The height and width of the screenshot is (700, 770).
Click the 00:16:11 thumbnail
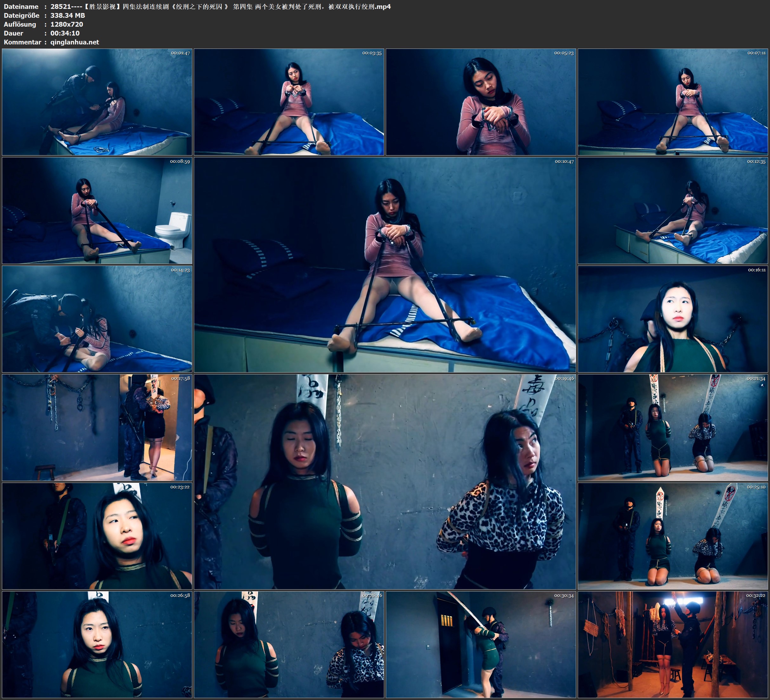[x=673, y=319]
